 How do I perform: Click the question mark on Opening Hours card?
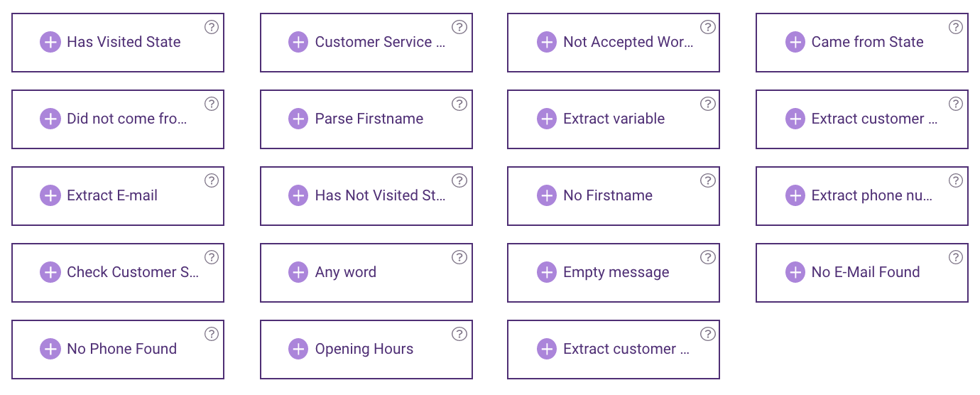pyautogui.click(x=459, y=335)
